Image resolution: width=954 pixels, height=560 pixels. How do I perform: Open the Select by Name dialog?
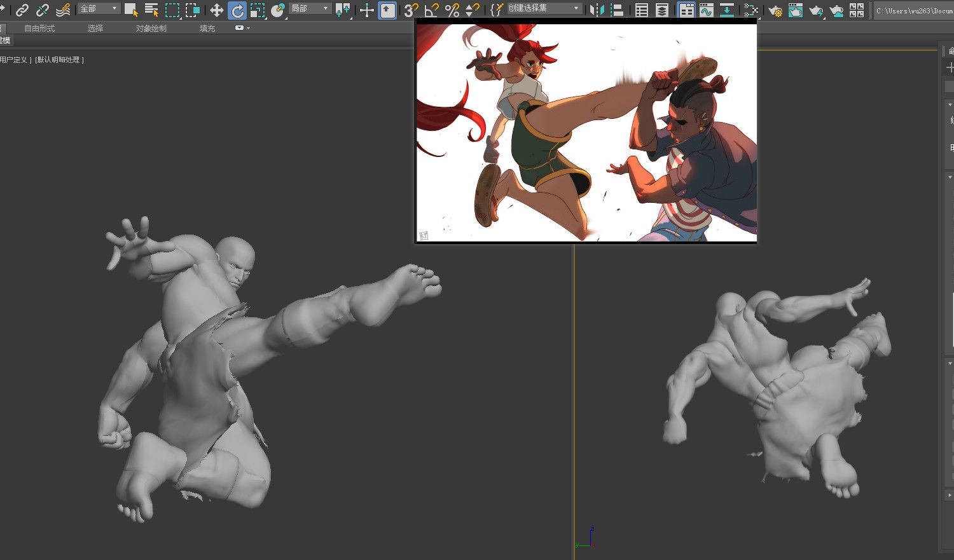152,10
